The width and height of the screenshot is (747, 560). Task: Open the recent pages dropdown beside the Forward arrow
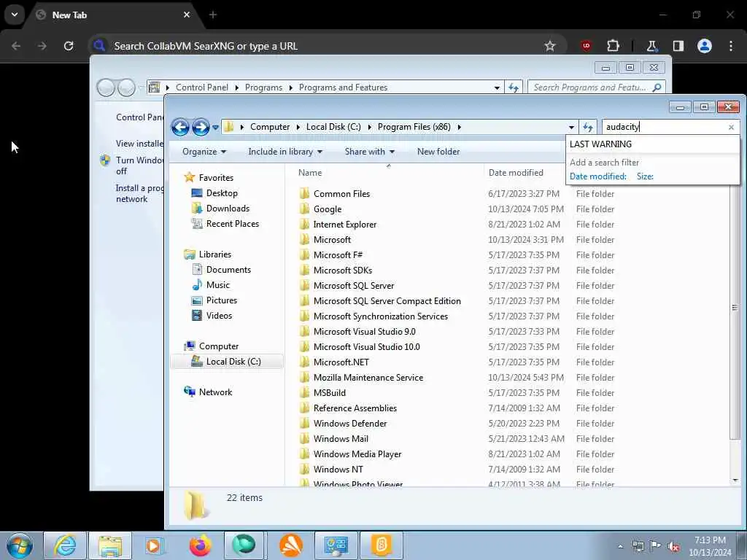215,127
